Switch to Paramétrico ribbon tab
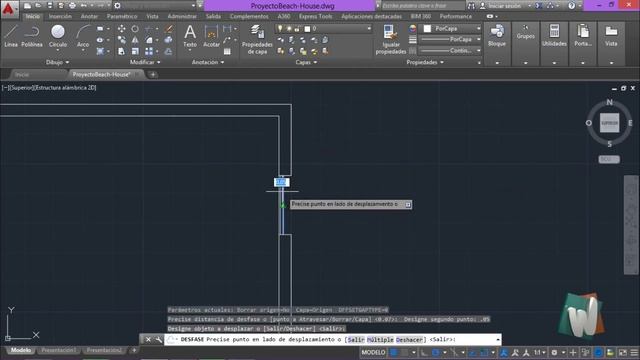 point(122,16)
